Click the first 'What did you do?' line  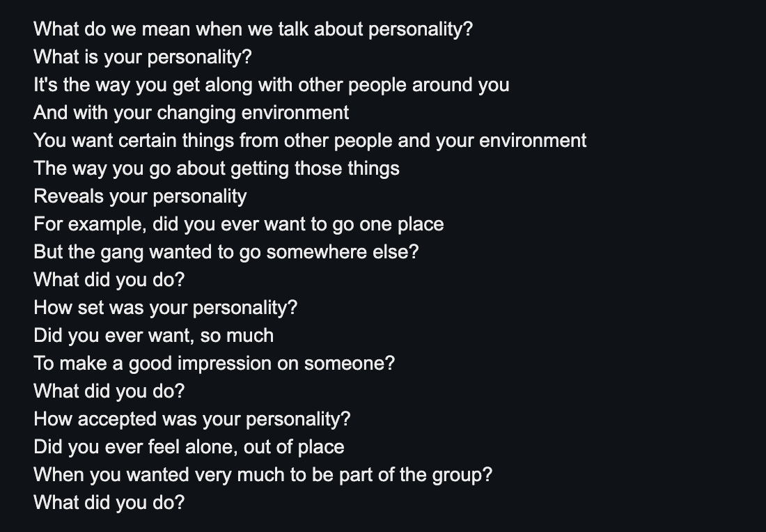coord(109,280)
